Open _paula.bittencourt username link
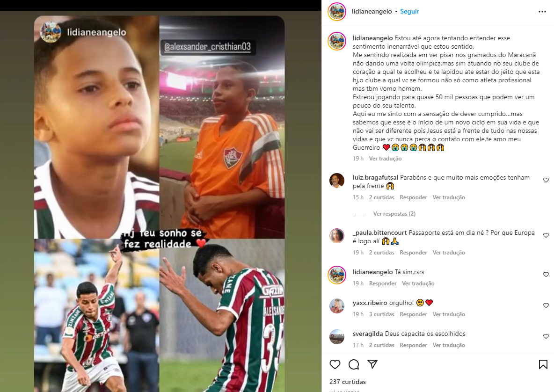Viewport: 554px width, 392px height. coord(380,233)
